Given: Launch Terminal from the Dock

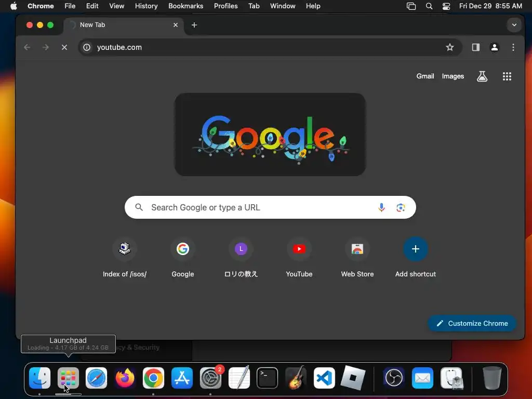Looking at the screenshot, I should [268, 378].
